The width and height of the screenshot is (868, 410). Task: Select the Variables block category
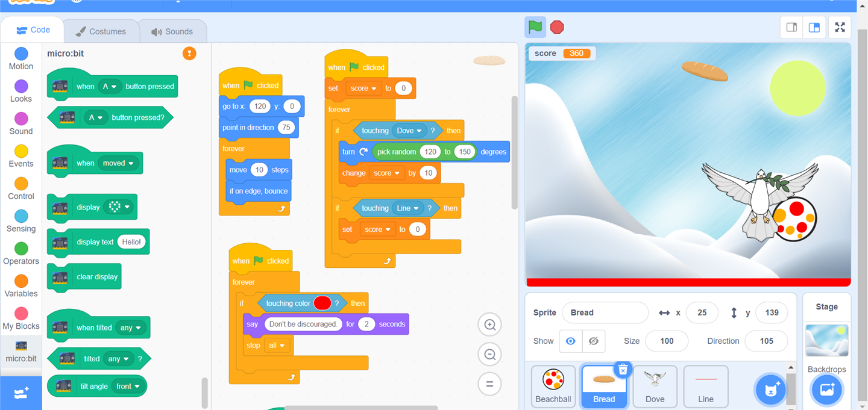pos(21,286)
